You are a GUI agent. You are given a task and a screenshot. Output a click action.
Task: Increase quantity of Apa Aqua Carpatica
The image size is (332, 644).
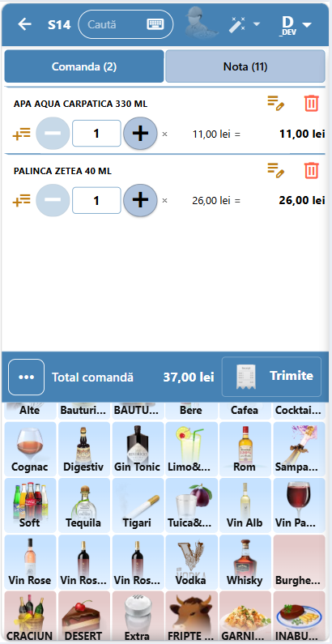coord(140,133)
